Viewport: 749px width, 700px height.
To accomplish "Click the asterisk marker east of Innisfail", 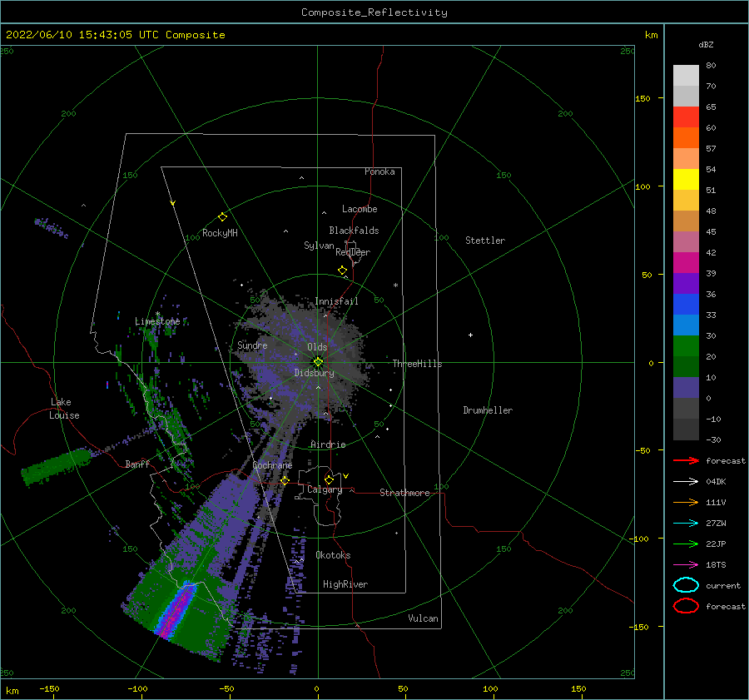I will click(395, 285).
